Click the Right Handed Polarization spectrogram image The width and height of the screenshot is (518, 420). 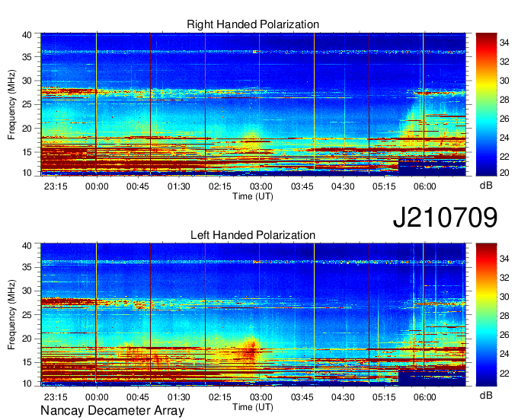click(254, 104)
